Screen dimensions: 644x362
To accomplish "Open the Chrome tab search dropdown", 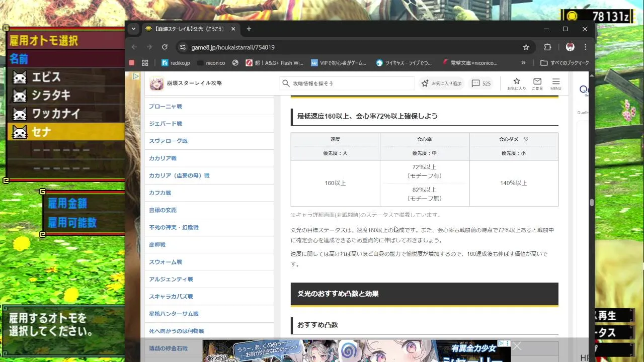I will pyautogui.click(x=133, y=29).
